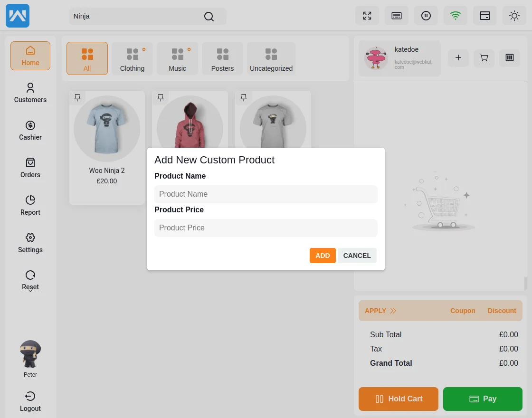
Task: Open the barcode scanner icon
Action: 510,57
